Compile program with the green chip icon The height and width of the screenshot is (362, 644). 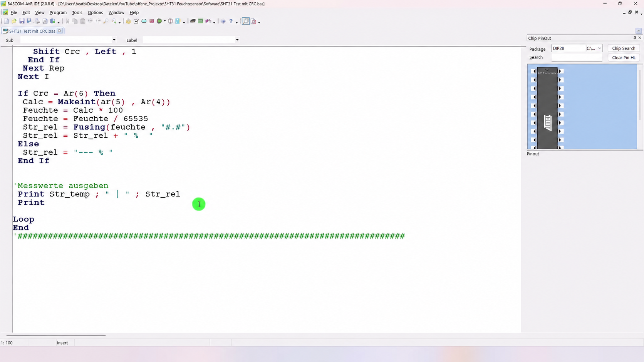click(x=159, y=22)
